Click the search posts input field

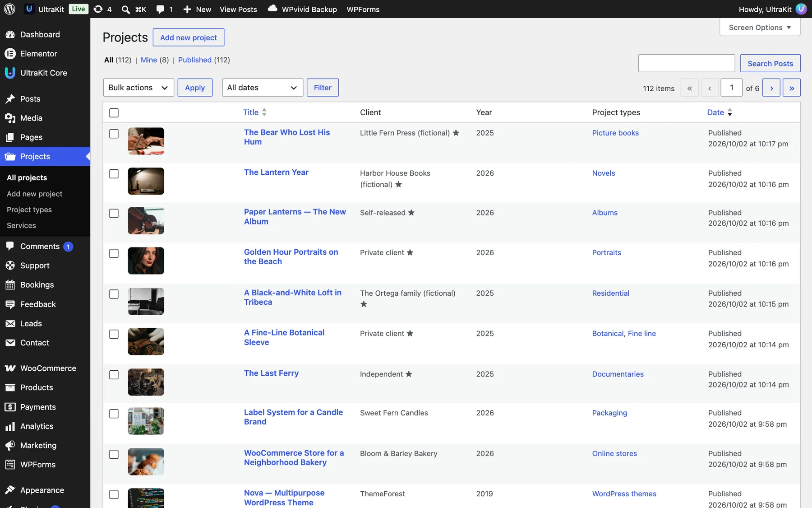pos(687,63)
